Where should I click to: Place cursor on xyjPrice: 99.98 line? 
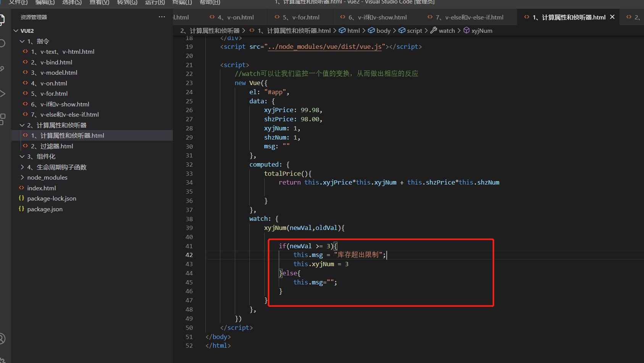click(293, 110)
